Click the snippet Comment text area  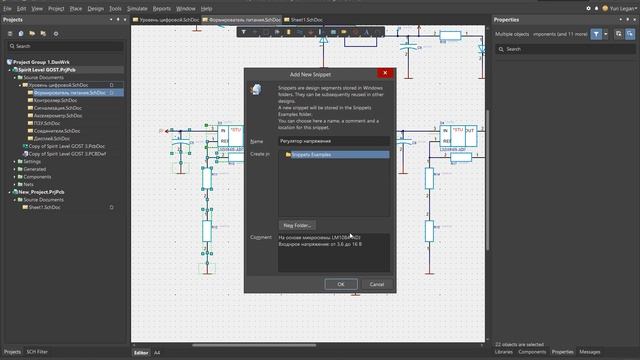[333, 253]
